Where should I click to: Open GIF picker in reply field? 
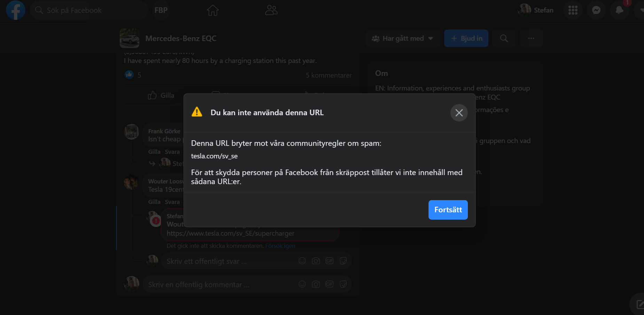pyautogui.click(x=329, y=261)
